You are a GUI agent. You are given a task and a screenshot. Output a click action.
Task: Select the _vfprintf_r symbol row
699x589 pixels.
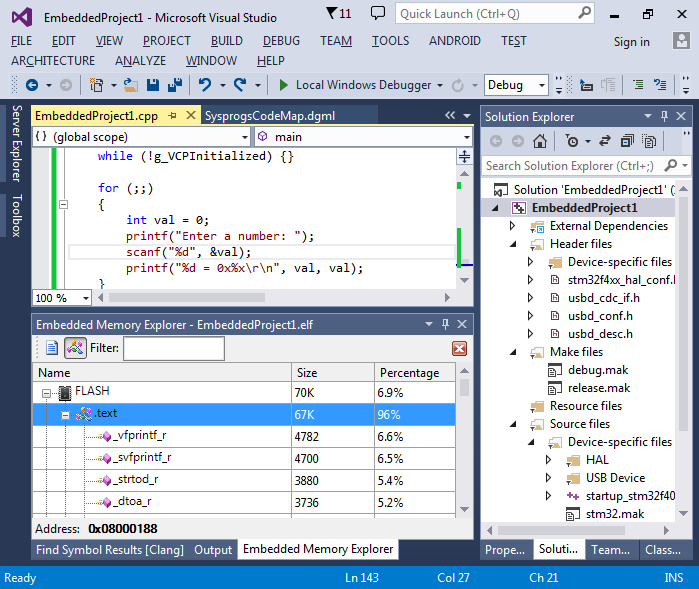coord(244,436)
